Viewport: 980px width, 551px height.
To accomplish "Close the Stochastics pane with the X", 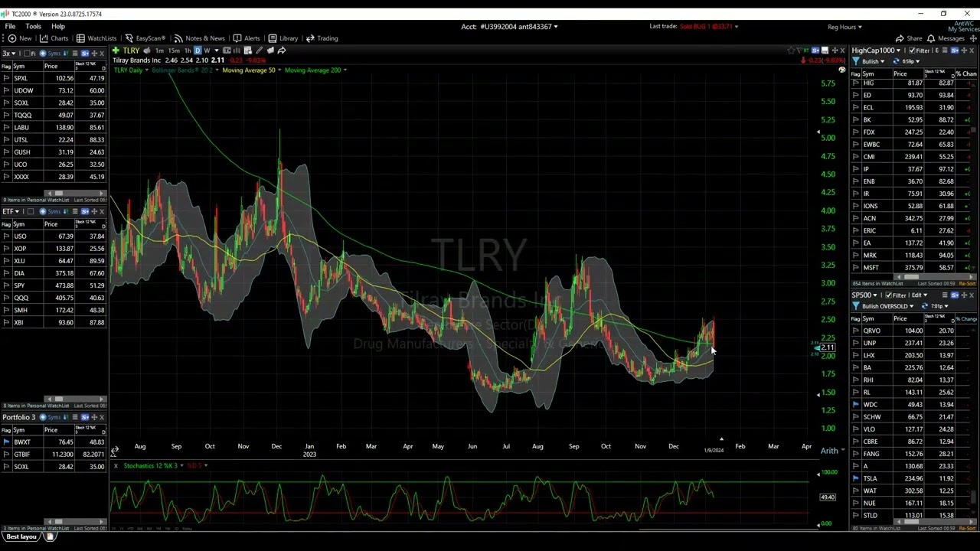I will coord(116,466).
